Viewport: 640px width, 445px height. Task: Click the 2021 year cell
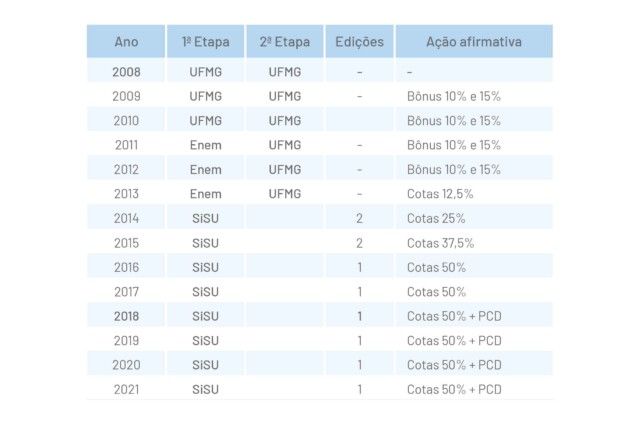coord(126,388)
